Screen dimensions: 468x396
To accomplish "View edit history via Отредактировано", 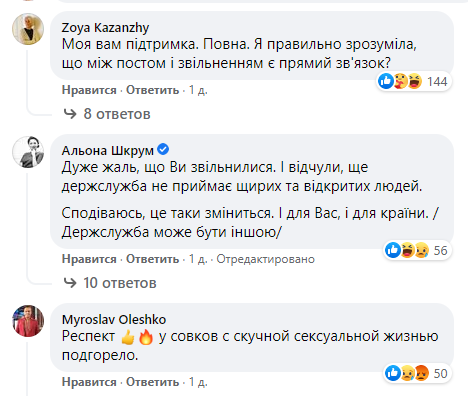I will [266, 259].
